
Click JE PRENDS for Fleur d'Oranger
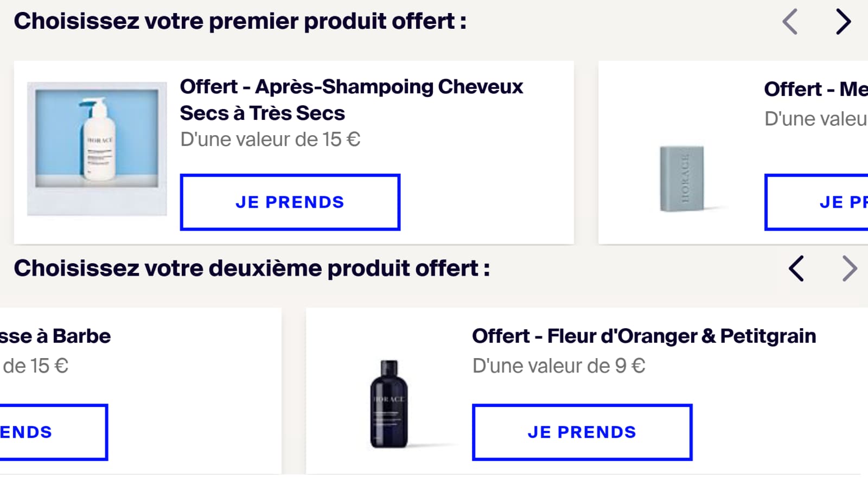[582, 432]
